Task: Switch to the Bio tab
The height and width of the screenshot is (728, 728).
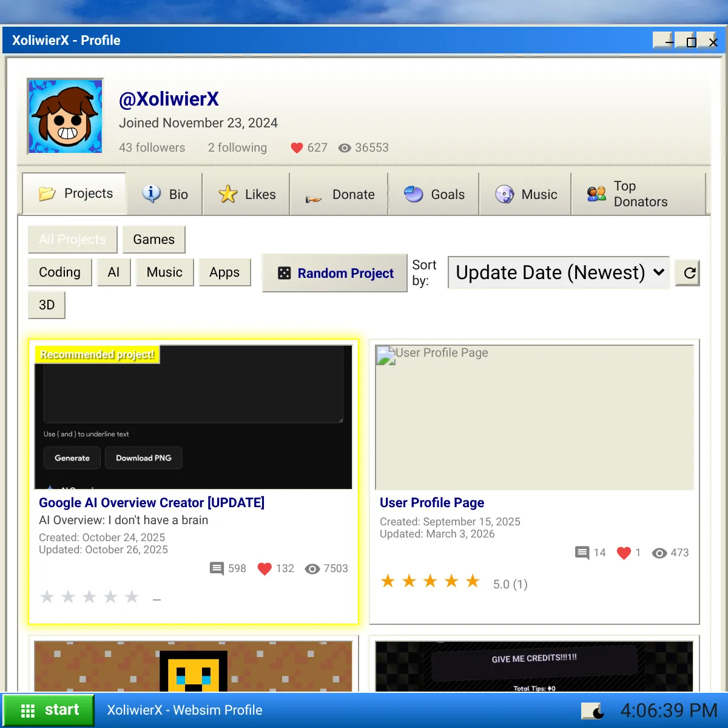Action: [x=165, y=194]
